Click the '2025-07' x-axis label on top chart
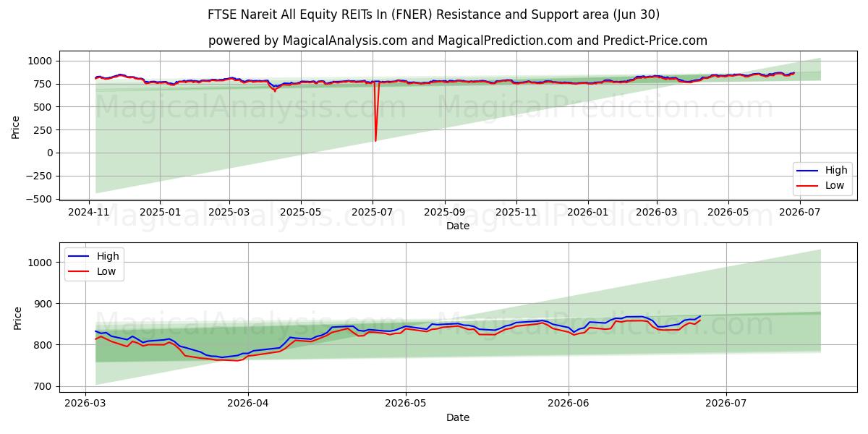 point(373,213)
